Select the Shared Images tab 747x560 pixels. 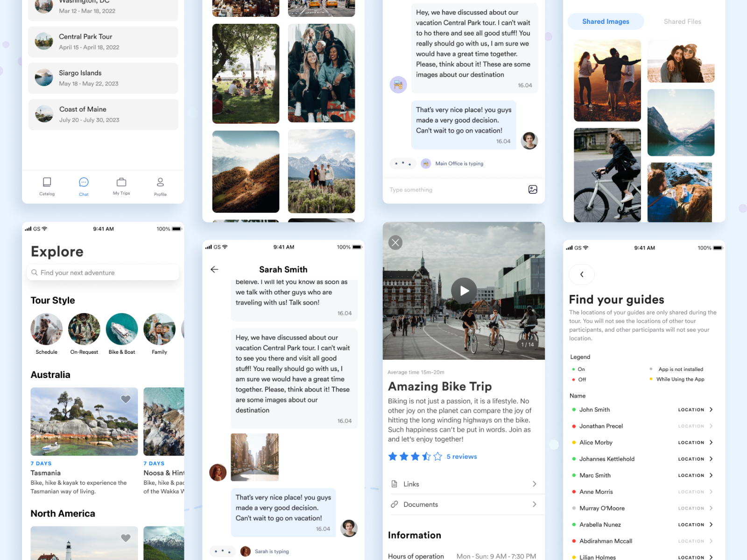click(x=606, y=21)
